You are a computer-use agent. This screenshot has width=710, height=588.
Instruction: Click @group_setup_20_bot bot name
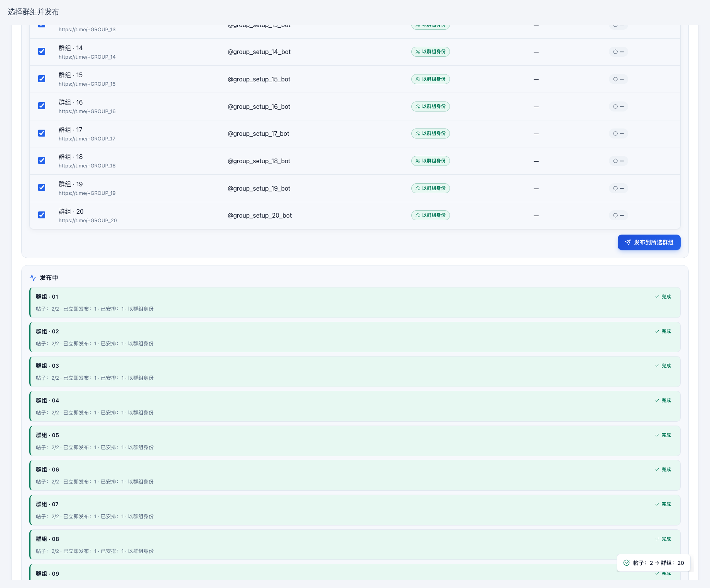click(260, 215)
